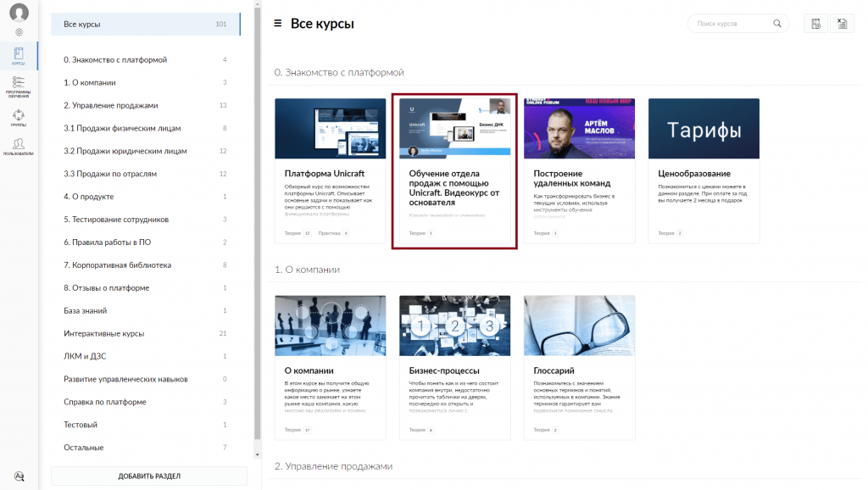This screenshot has height=490, width=868.
Task: Open 3.1 Продажи физическим лицам section
Action: pyautogui.click(x=146, y=128)
